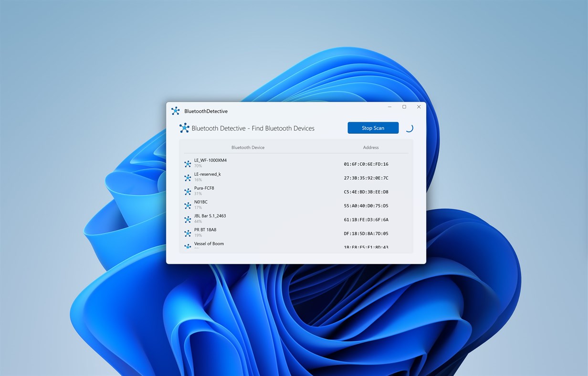Click the Bluetooth icon beside Vessel of Boom

[187, 247]
